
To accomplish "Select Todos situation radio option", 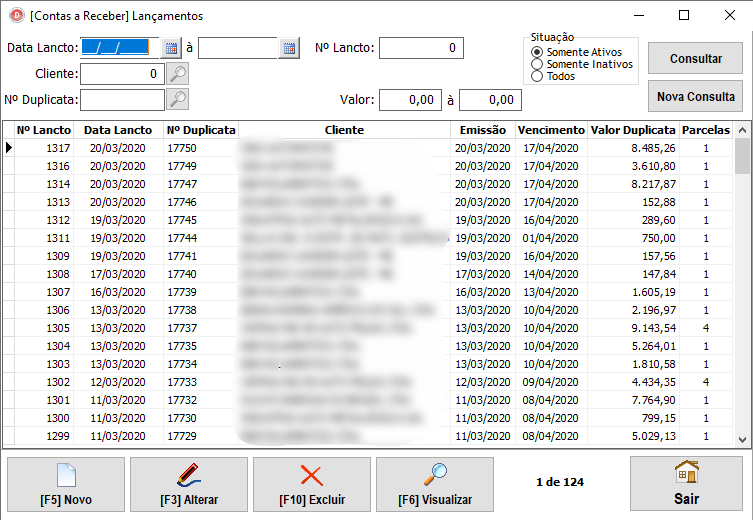I will point(538,76).
